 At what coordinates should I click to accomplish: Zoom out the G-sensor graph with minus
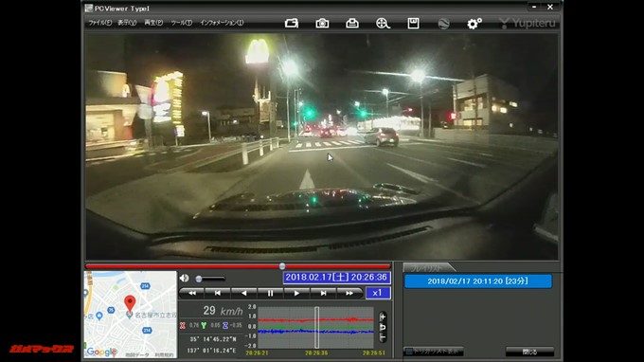383,337
